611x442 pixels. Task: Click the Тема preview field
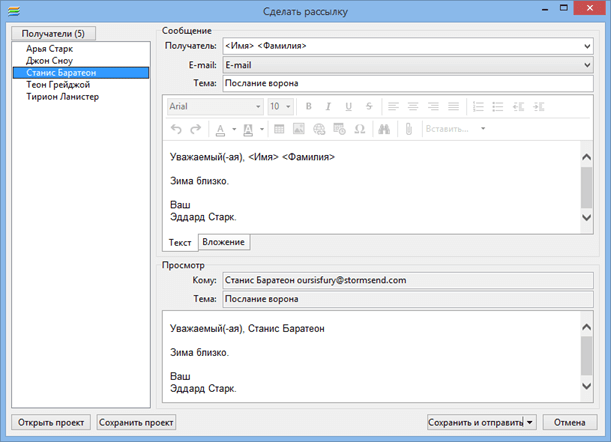click(x=408, y=299)
